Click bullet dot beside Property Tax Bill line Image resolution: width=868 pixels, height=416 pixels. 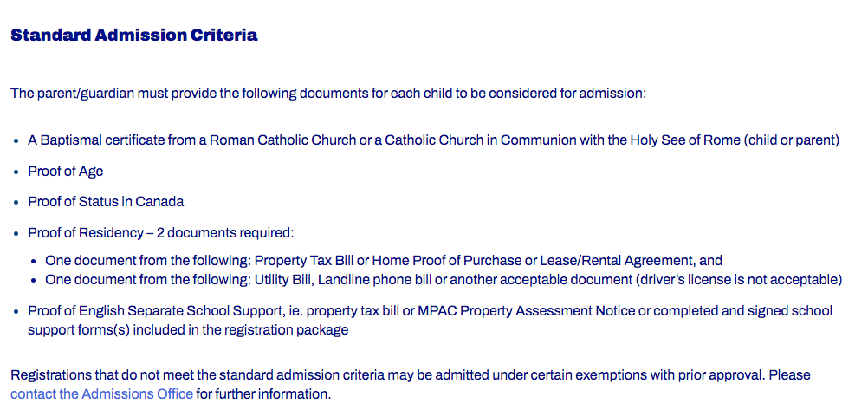coord(34,262)
